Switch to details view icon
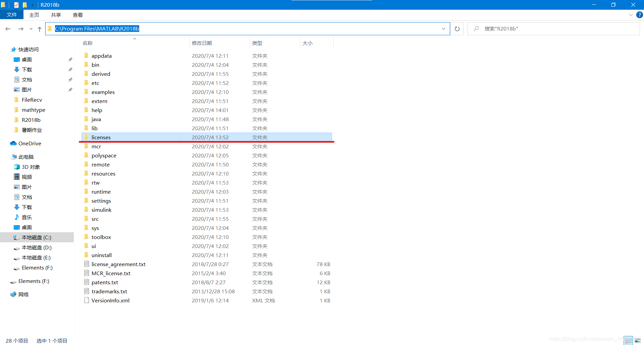 [629, 340]
